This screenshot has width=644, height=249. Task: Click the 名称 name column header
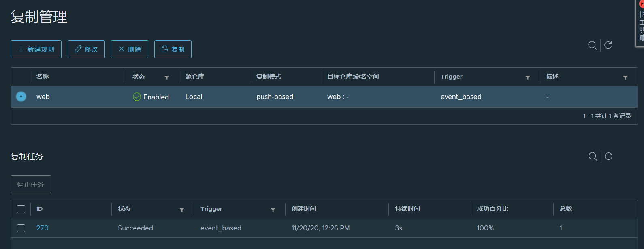[x=43, y=77]
